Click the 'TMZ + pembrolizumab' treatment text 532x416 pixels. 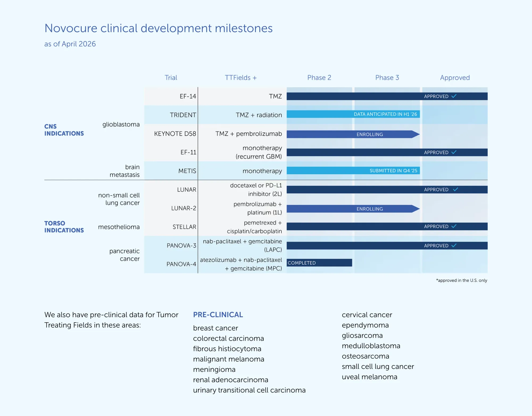point(249,134)
